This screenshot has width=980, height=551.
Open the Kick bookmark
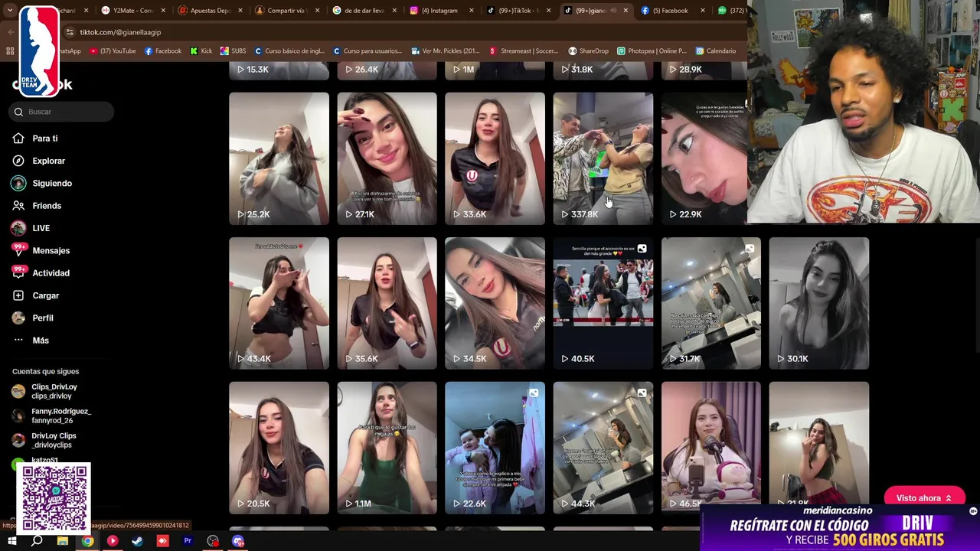click(201, 51)
